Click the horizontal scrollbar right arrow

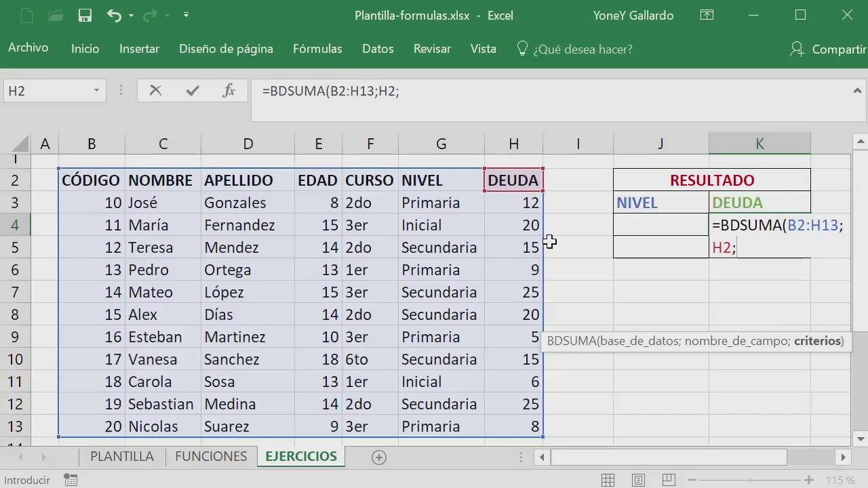tap(843, 457)
